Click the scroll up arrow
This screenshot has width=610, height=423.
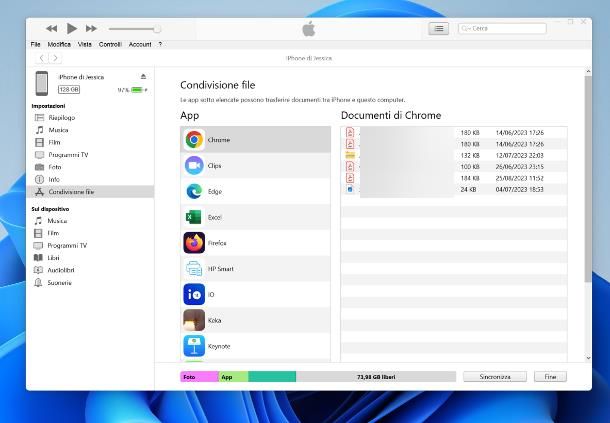pos(588,71)
